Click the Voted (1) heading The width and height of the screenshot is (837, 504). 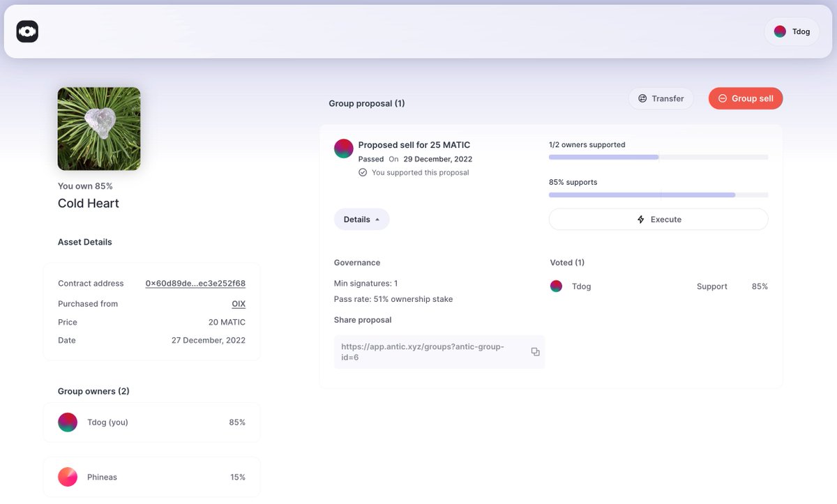point(567,263)
